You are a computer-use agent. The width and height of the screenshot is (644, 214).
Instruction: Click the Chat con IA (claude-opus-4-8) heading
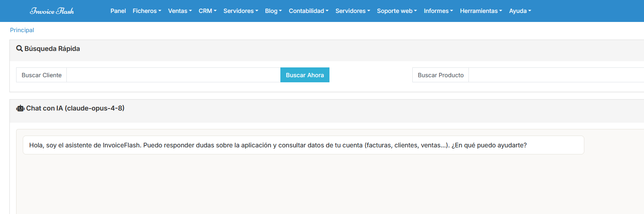pos(75,108)
